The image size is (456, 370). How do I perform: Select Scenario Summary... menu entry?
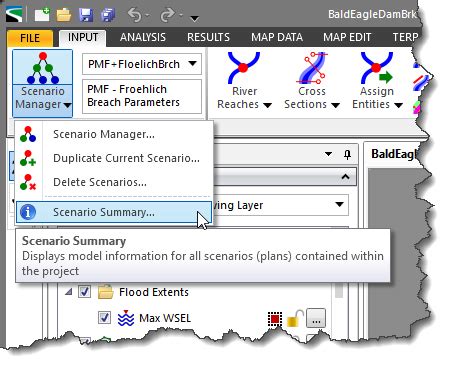(x=114, y=212)
